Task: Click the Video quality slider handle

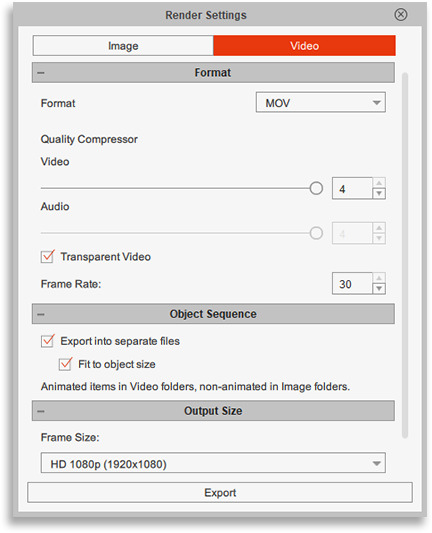Action: [316, 188]
